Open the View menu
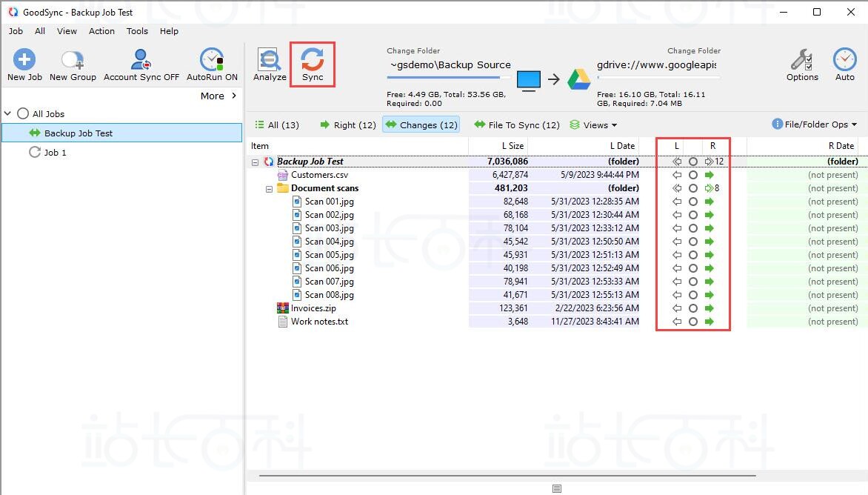This screenshot has width=868, height=495. 67,31
